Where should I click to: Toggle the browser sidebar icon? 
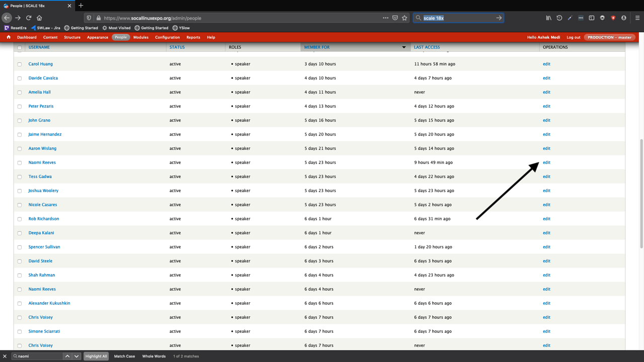pos(592,18)
